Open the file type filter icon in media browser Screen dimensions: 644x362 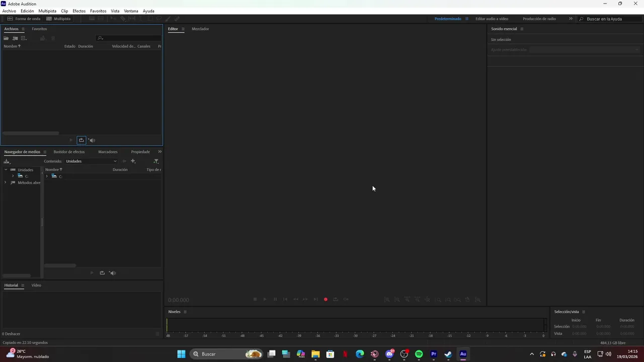point(156,161)
